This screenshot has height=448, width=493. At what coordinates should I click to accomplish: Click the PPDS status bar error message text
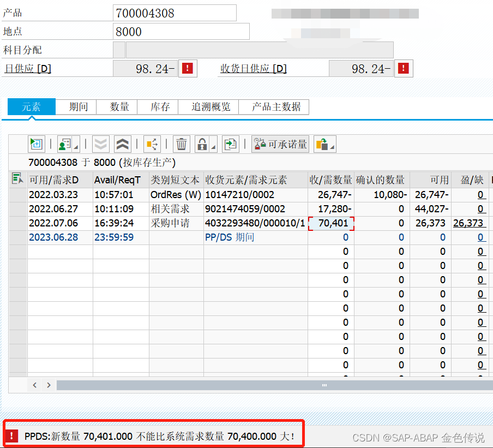[159, 437]
